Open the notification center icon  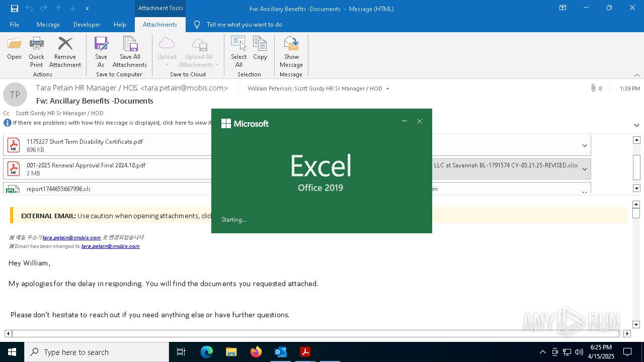click(627, 352)
